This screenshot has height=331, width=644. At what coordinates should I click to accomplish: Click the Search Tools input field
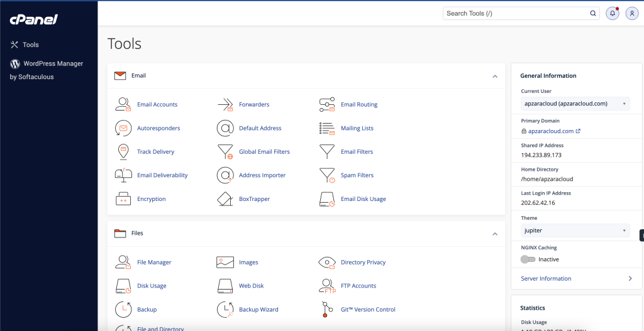click(x=516, y=13)
